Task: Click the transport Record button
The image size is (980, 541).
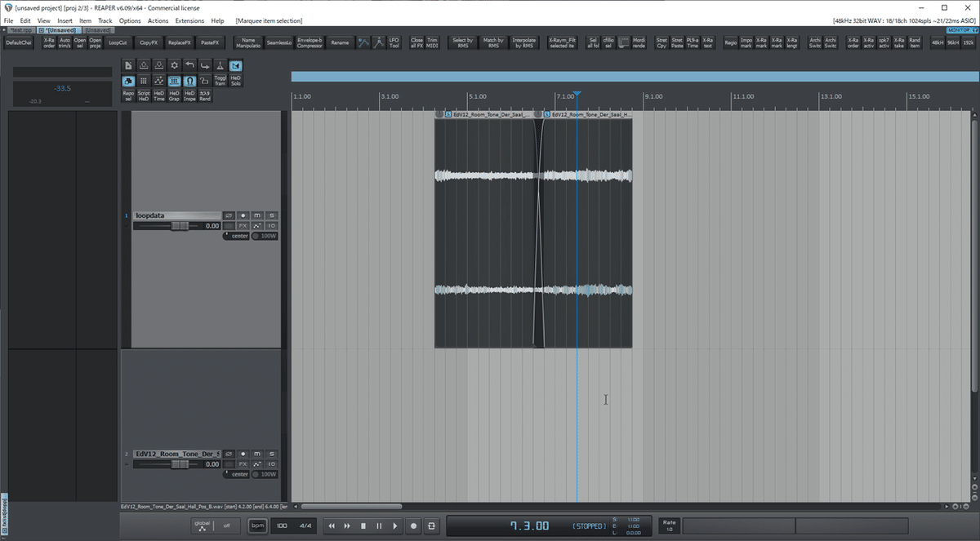Action: (x=413, y=526)
